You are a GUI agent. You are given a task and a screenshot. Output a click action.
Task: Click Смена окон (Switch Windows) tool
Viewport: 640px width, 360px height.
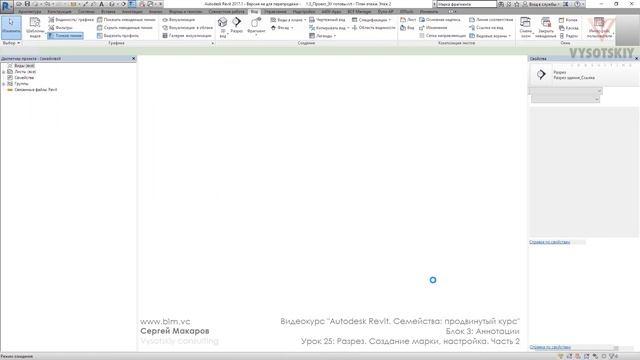tap(526, 27)
